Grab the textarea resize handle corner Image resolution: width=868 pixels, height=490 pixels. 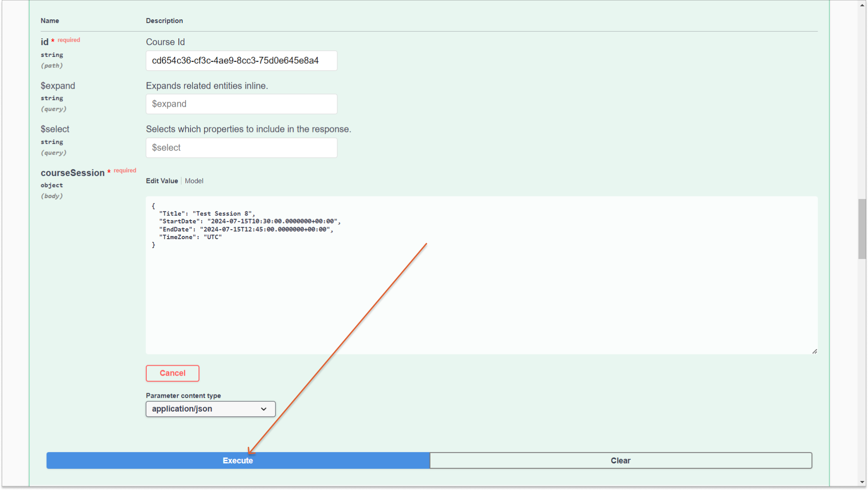814,351
